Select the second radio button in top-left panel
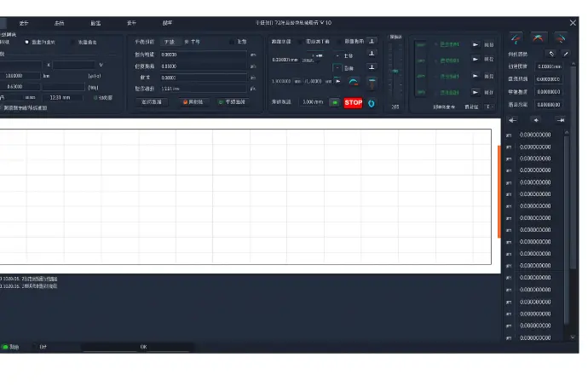Viewport: 588px width, 392px height. pos(26,41)
